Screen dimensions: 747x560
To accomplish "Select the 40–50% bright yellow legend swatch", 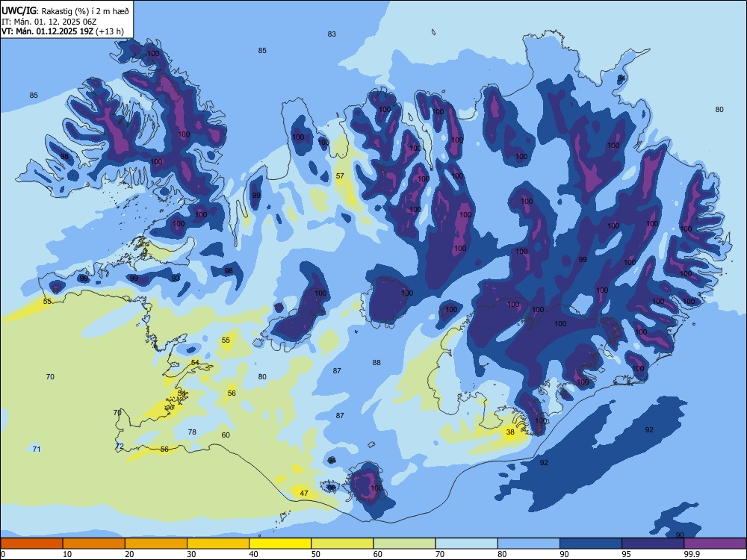I will coord(280,544).
